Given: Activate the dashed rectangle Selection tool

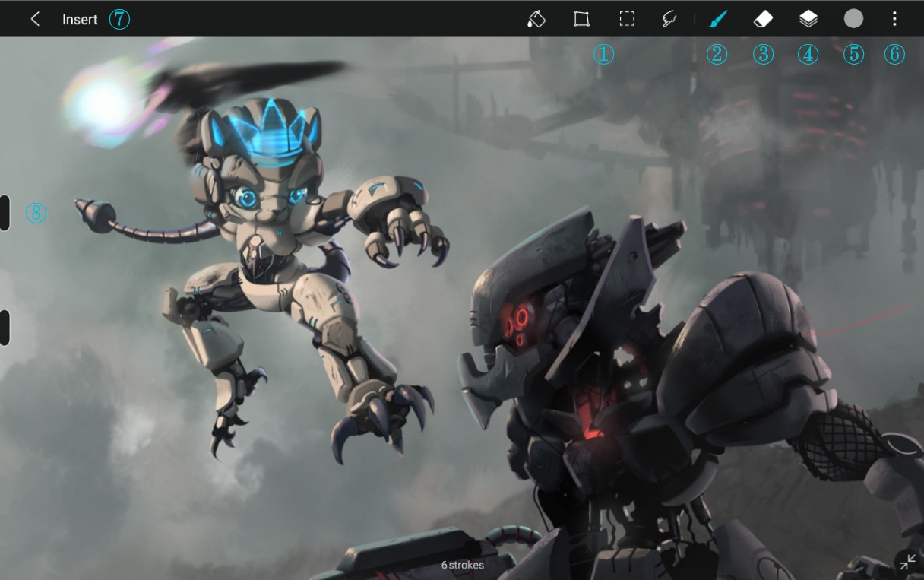Looking at the screenshot, I should point(627,19).
